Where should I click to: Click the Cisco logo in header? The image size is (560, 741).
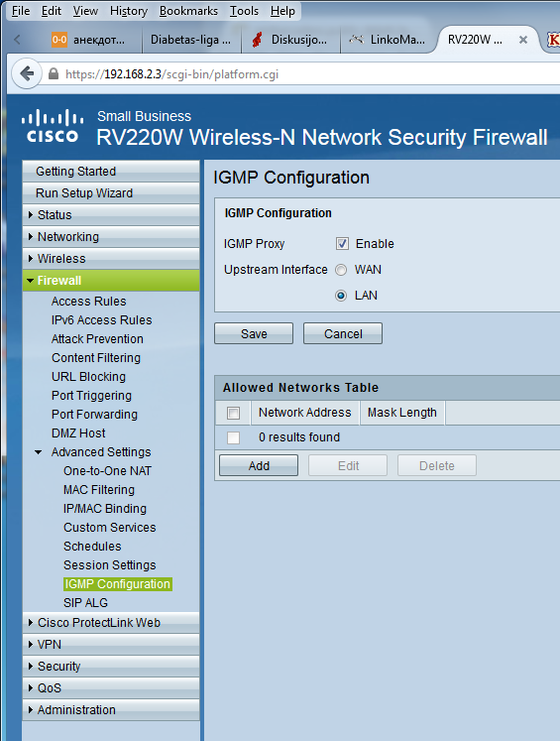click(53, 126)
